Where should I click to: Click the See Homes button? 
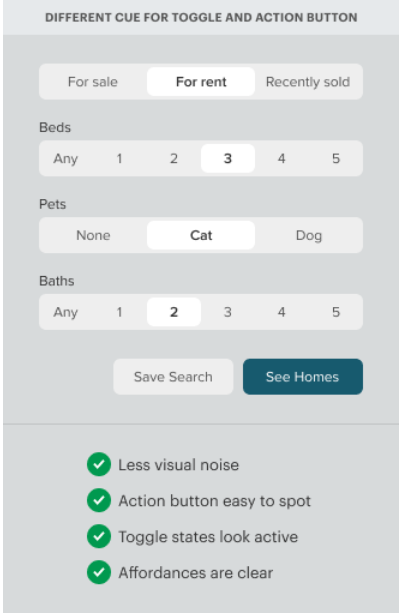point(303,377)
